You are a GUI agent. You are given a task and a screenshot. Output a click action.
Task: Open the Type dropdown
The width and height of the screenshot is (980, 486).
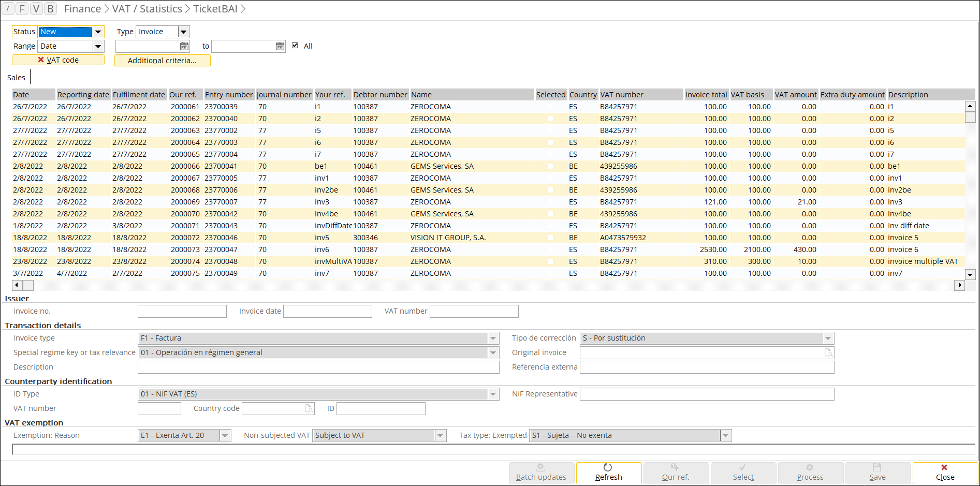(x=184, y=32)
